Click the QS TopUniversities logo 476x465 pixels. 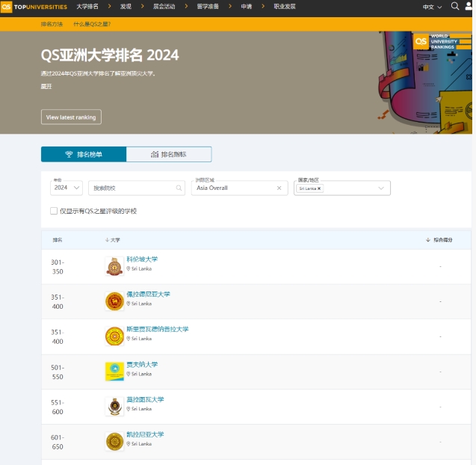(34, 7)
